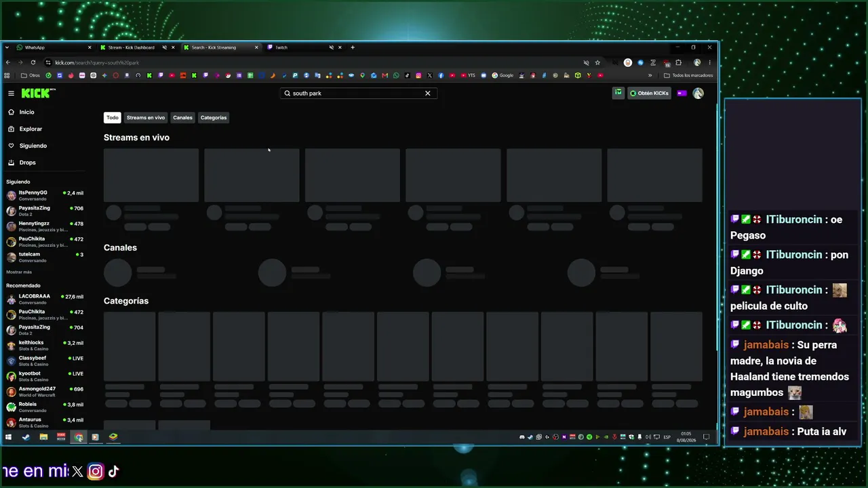Open Chrome from the taskbar

tap(79, 437)
